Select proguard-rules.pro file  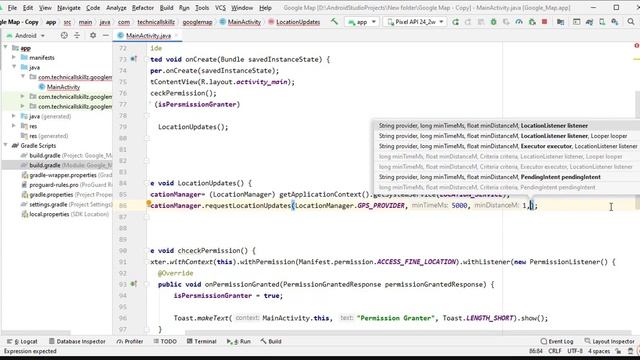(x=66, y=185)
